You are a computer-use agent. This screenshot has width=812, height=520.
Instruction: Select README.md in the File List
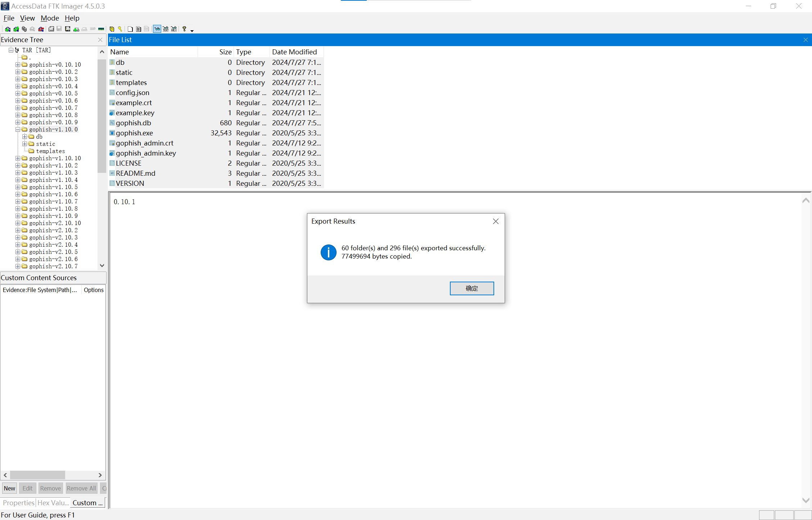pos(216,173)
